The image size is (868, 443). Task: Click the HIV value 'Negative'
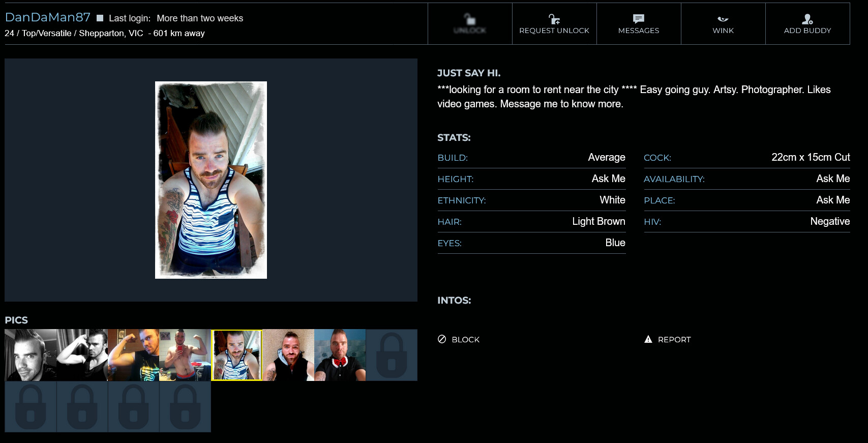click(x=830, y=221)
